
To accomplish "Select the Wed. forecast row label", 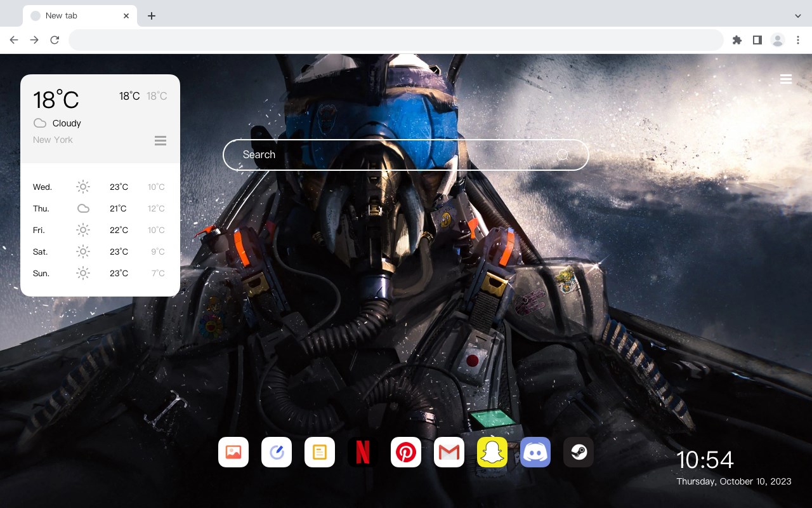I will (43, 187).
